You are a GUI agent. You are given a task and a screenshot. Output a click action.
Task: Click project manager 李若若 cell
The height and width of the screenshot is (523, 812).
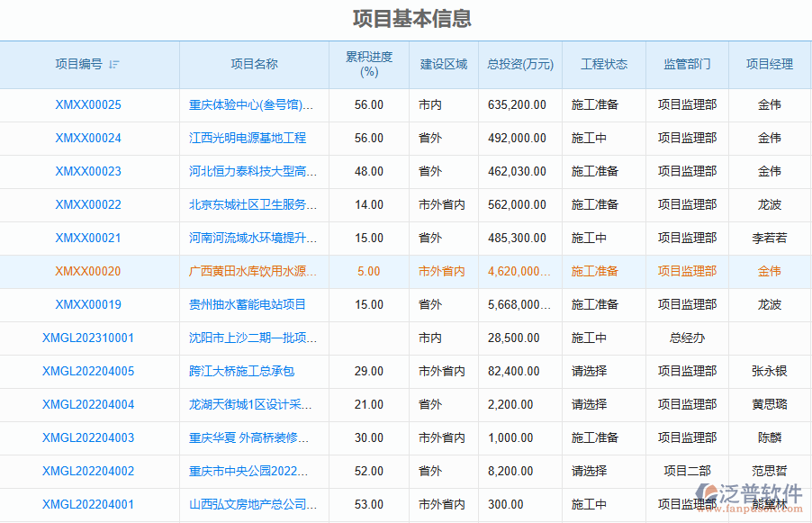(770, 238)
